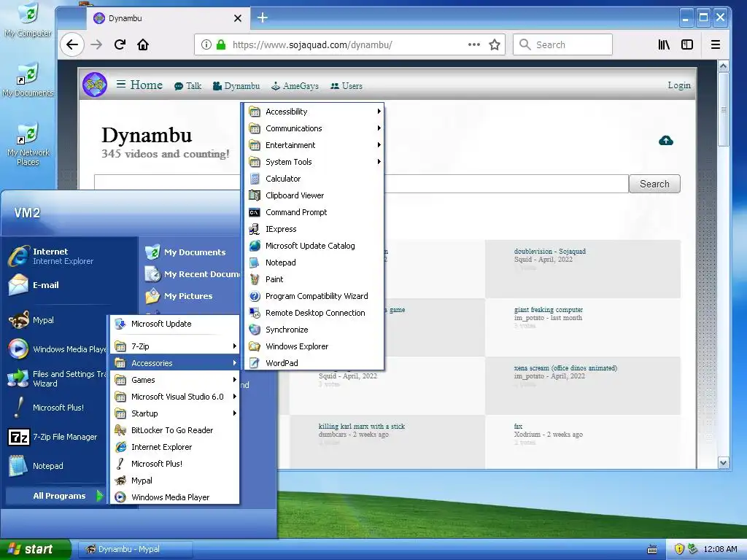The image size is (747, 560).
Task: Open Clipboard Viewer
Action: coord(314,195)
